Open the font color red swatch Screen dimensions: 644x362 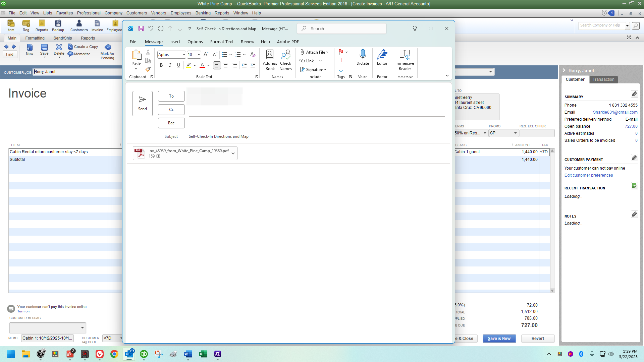(202, 65)
